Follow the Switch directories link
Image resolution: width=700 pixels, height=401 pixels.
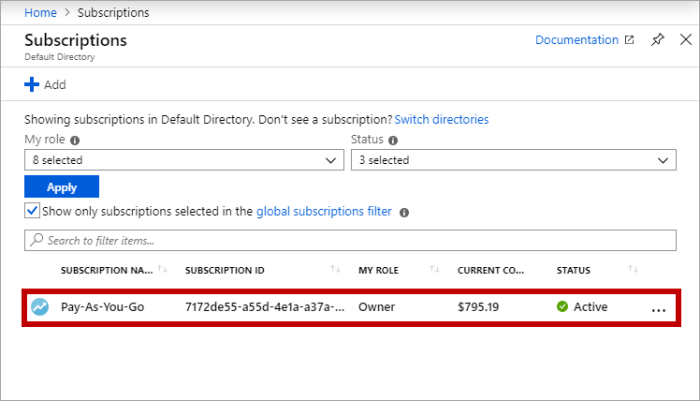pyautogui.click(x=442, y=119)
